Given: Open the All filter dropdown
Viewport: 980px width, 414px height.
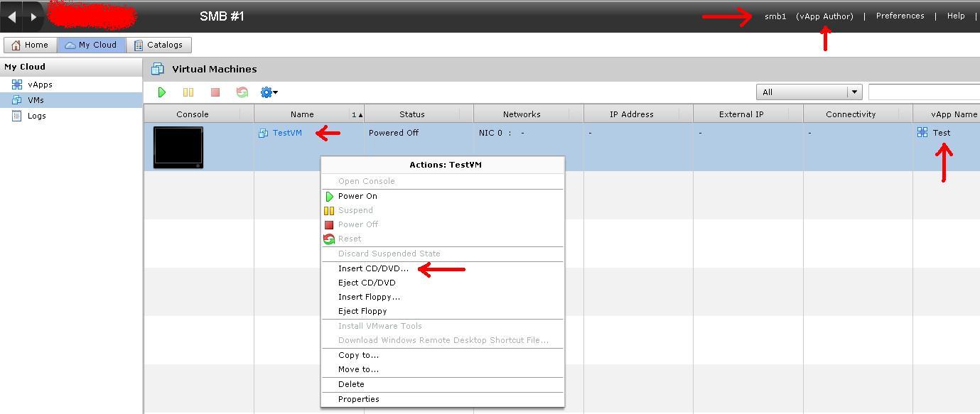Looking at the screenshot, I should 809,92.
